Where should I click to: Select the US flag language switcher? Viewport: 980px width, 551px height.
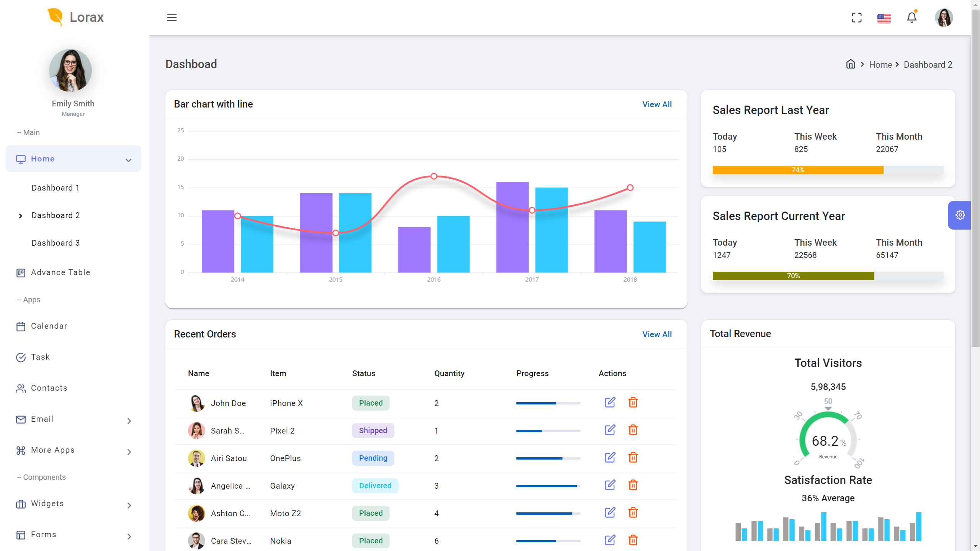[884, 18]
